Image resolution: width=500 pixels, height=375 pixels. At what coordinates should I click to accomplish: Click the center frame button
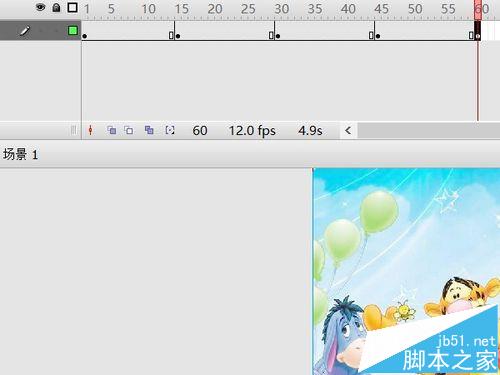click(x=90, y=130)
